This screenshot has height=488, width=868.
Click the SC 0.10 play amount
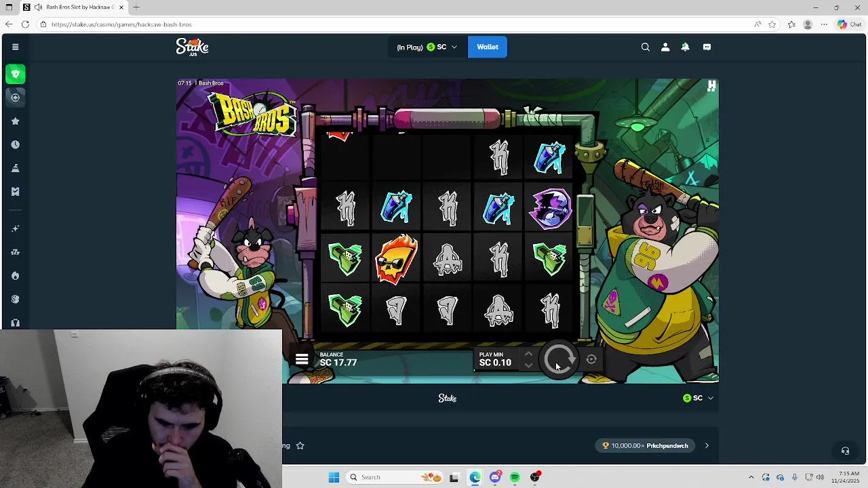[495, 363]
